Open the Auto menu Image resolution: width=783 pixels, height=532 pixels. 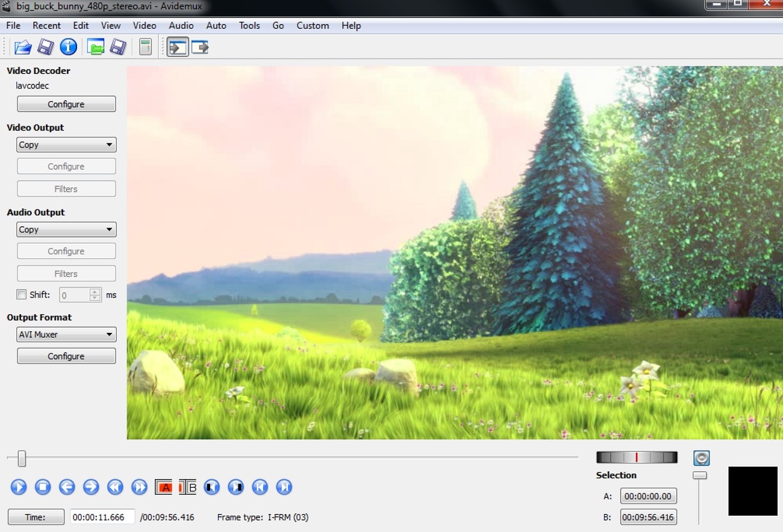point(216,25)
